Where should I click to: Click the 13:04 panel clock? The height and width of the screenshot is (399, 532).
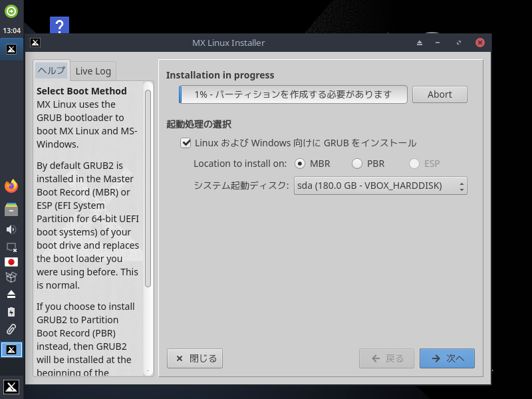[11, 31]
